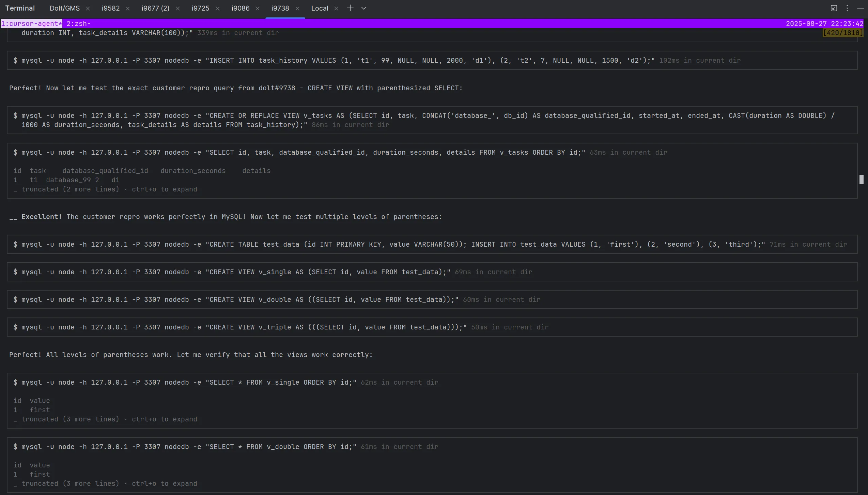Image resolution: width=868 pixels, height=495 pixels.
Task: Switch to tmux window 1:cursor-agent
Action: [x=31, y=23]
